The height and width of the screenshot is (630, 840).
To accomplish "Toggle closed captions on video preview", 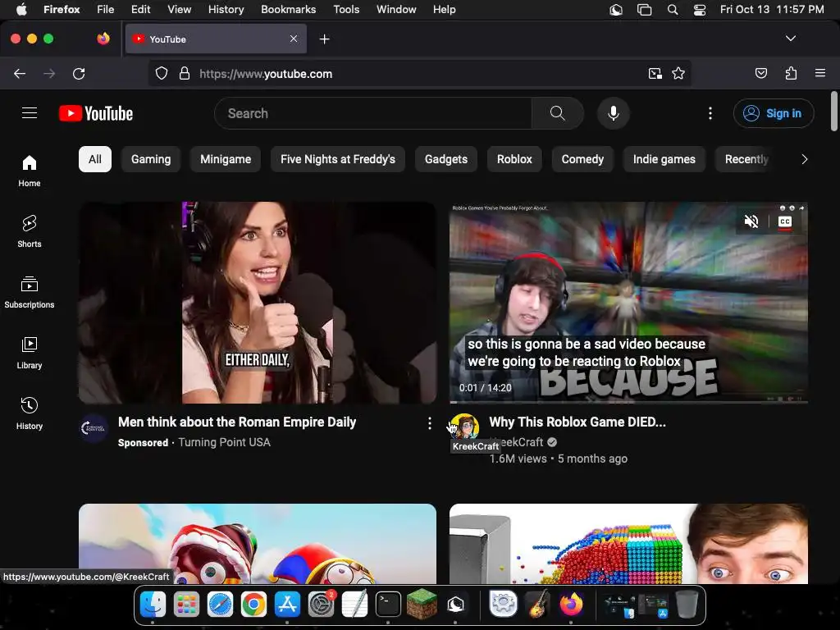I will point(785,221).
